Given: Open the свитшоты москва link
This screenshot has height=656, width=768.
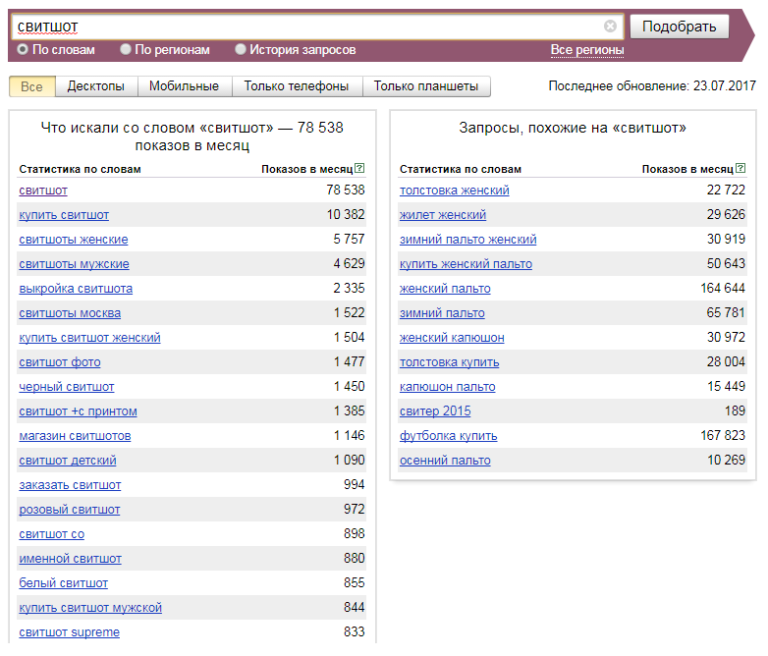Looking at the screenshot, I should (x=70, y=313).
